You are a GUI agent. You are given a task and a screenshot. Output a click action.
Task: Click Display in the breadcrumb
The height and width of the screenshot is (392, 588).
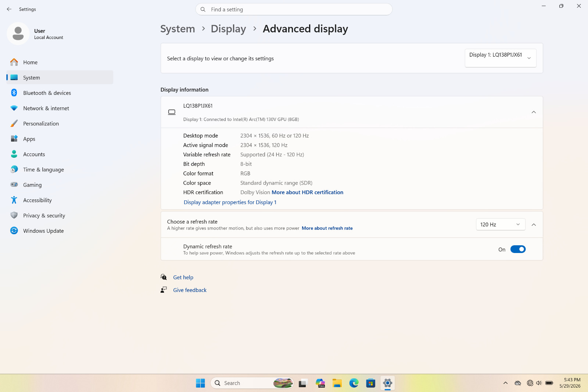(228, 29)
